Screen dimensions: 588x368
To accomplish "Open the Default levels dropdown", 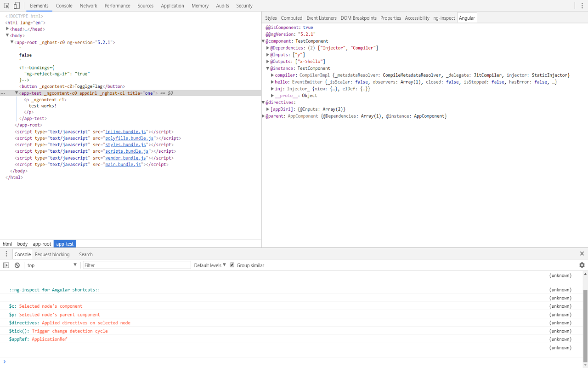I will [208, 264].
